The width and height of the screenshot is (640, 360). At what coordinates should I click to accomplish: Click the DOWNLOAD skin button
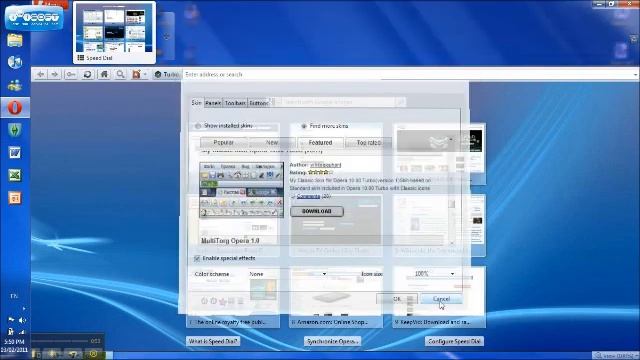[x=317, y=211]
